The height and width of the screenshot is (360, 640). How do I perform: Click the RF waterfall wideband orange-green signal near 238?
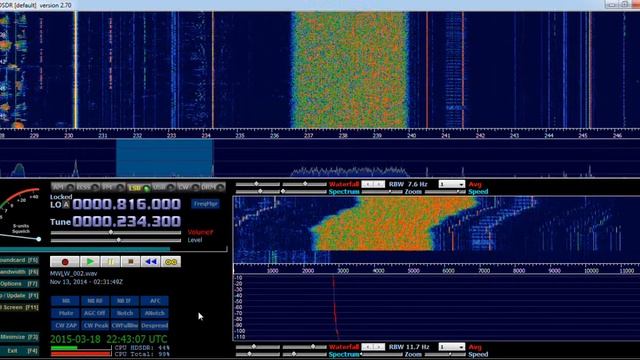pyautogui.click(x=349, y=69)
